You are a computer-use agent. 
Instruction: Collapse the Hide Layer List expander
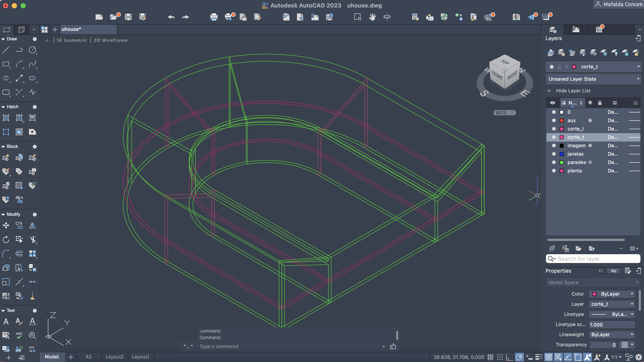click(549, 91)
